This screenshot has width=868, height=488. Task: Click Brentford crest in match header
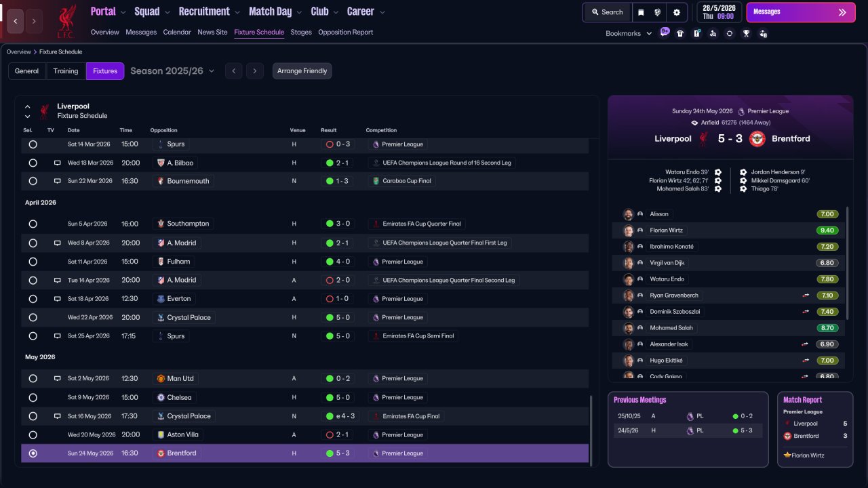(757, 139)
